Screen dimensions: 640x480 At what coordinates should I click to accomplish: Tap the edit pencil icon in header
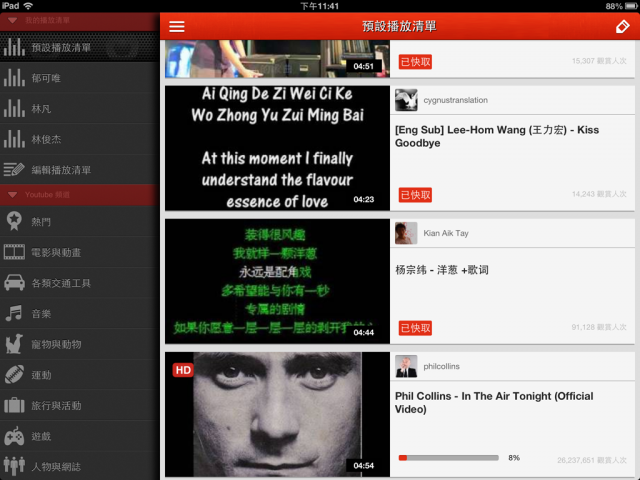622,27
